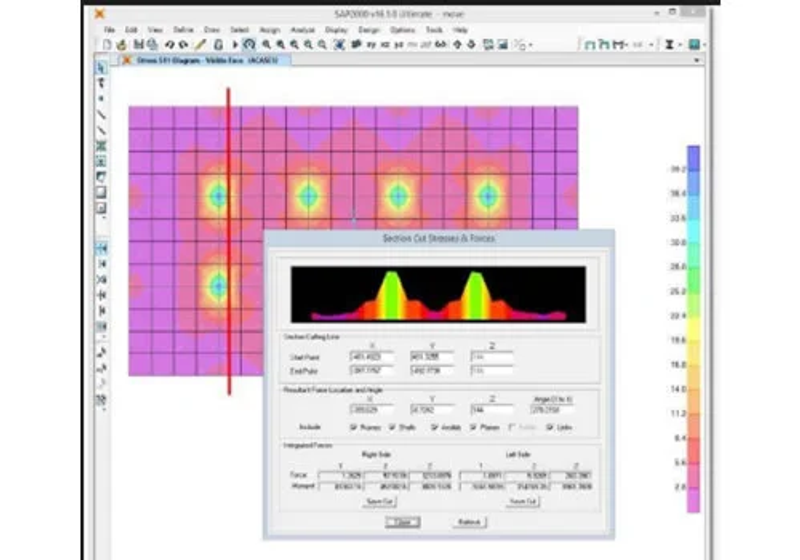Click the Start Point X input field
The image size is (800, 560).
(x=371, y=357)
